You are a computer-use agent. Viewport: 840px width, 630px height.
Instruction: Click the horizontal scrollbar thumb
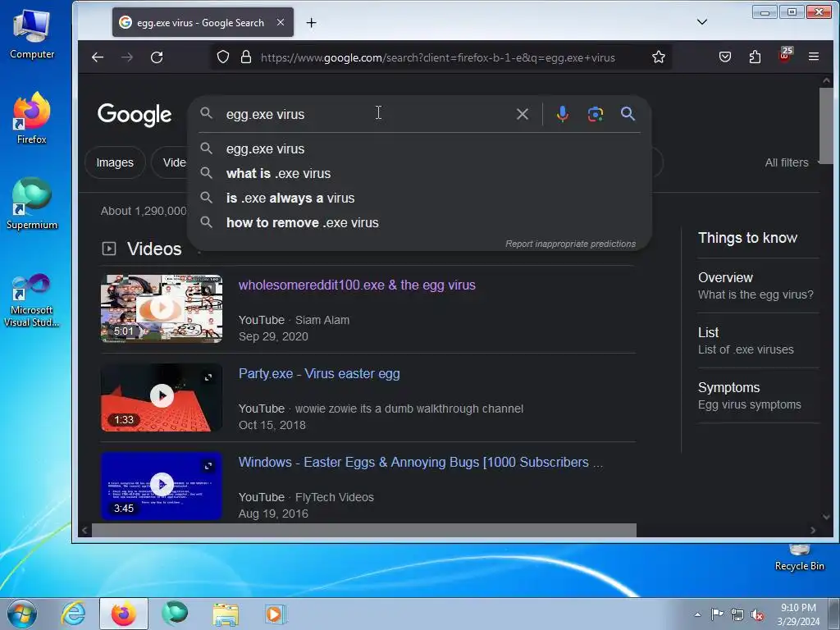pyautogui.click(x=363, y=531)
